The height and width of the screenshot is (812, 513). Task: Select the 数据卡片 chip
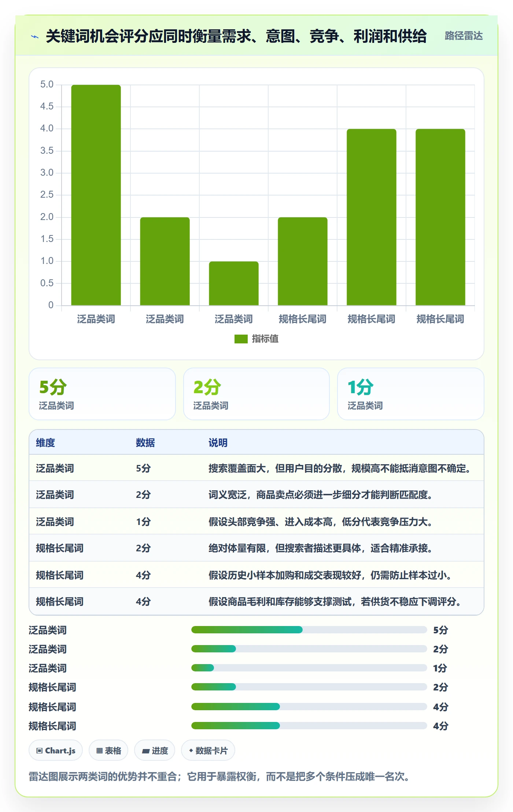[208, 750]
